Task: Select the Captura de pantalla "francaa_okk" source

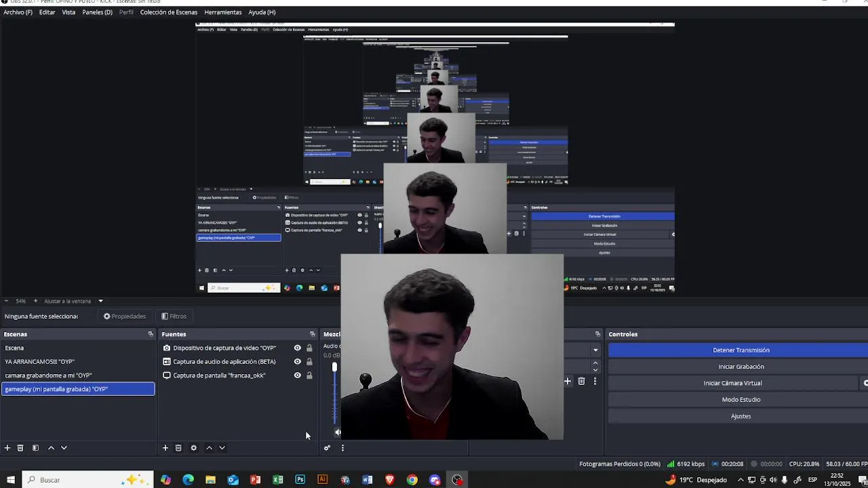Action: pos(219,375)
